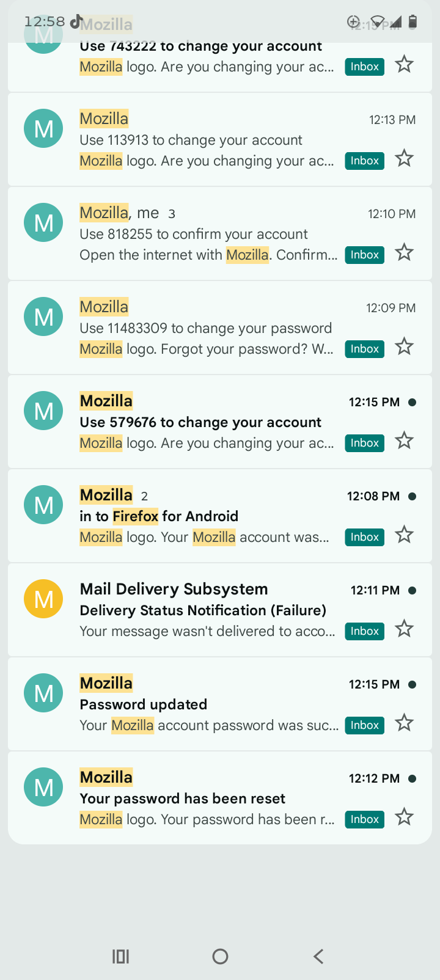Star the Delivery Status Notification email
This screenshot has height=980, width=440.
pos(404,629)
